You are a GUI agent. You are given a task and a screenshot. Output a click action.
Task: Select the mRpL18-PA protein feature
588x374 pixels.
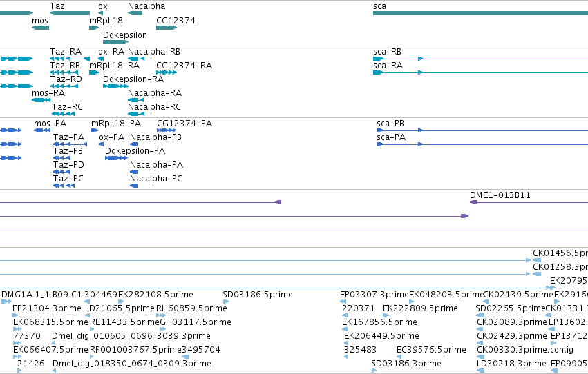[95, 130]
